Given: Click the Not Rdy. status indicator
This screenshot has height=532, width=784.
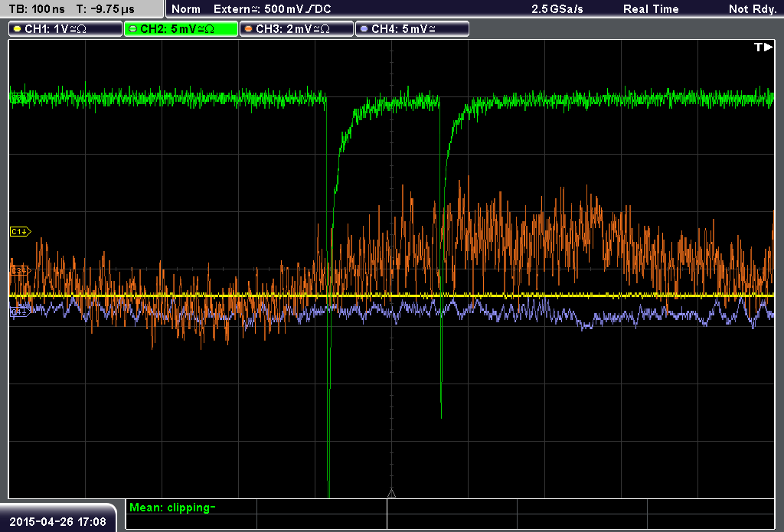Looking at the screenshot, I should tap(753, 9).
